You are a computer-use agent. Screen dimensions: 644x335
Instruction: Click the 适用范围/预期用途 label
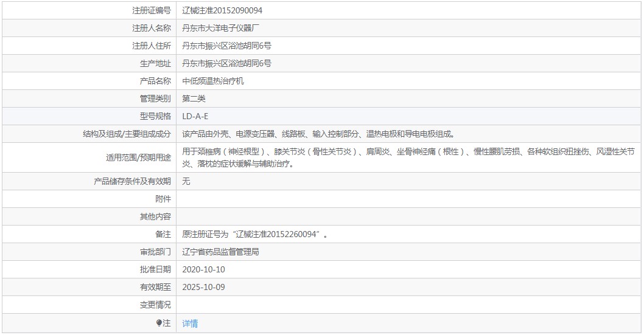(x=138, y=157)
